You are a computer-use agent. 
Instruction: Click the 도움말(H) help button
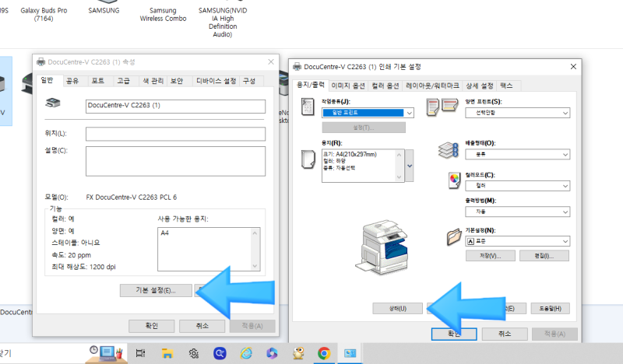pos(551,309)
